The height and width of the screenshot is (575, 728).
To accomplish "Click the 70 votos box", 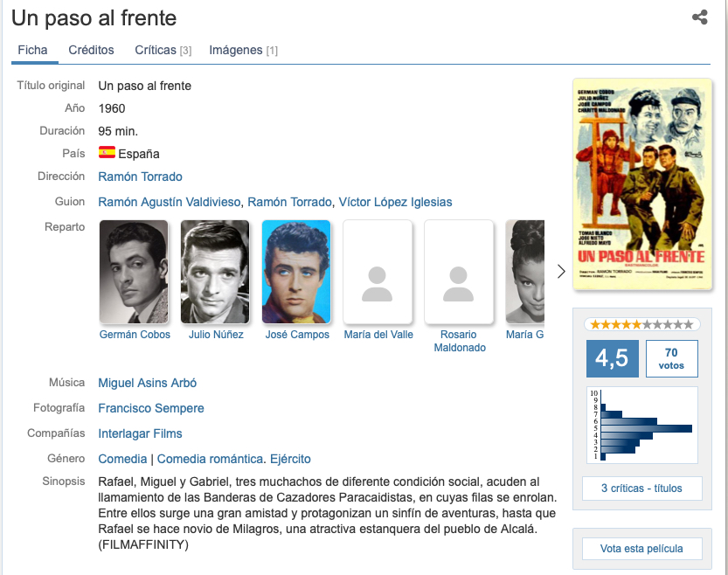I will (x=671, y=358).
